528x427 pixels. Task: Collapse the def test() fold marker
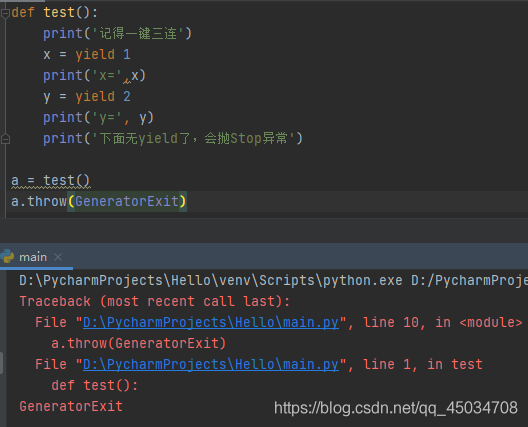[5, 13]
